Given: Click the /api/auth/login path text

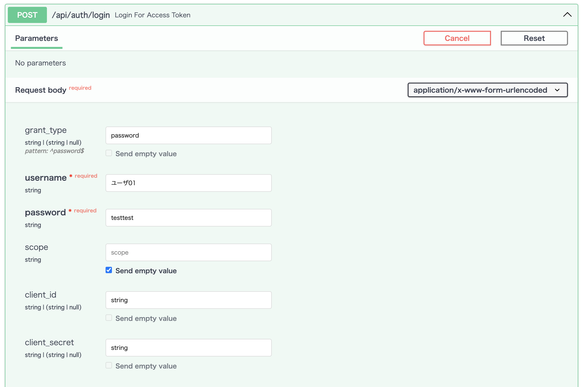Looking at the screenshot, I should click(x=81, y=15).
